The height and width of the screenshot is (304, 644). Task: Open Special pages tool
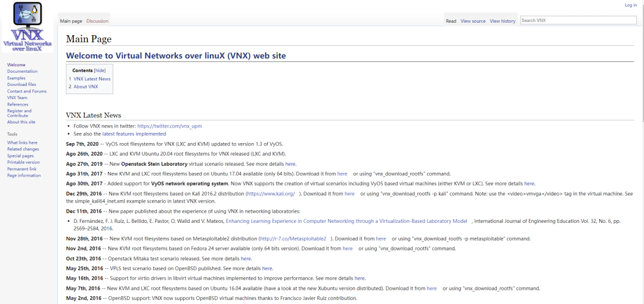tap(20, 156)
